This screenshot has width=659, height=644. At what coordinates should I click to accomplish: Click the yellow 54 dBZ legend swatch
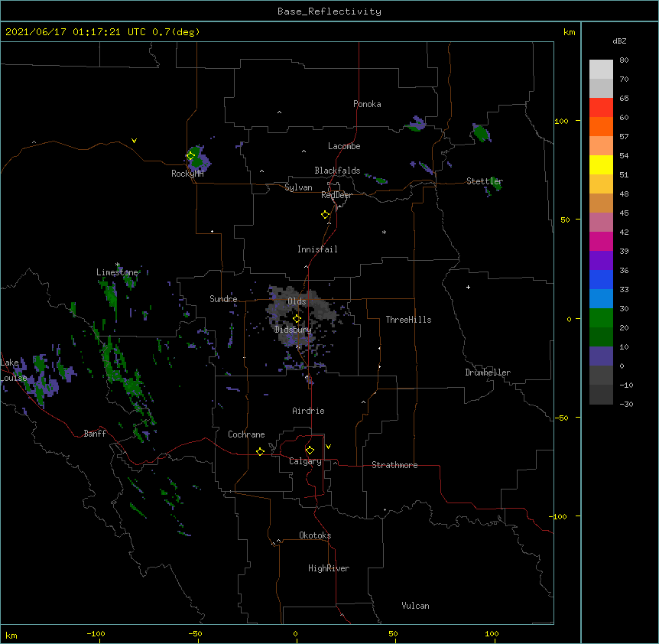pos(601,164)
